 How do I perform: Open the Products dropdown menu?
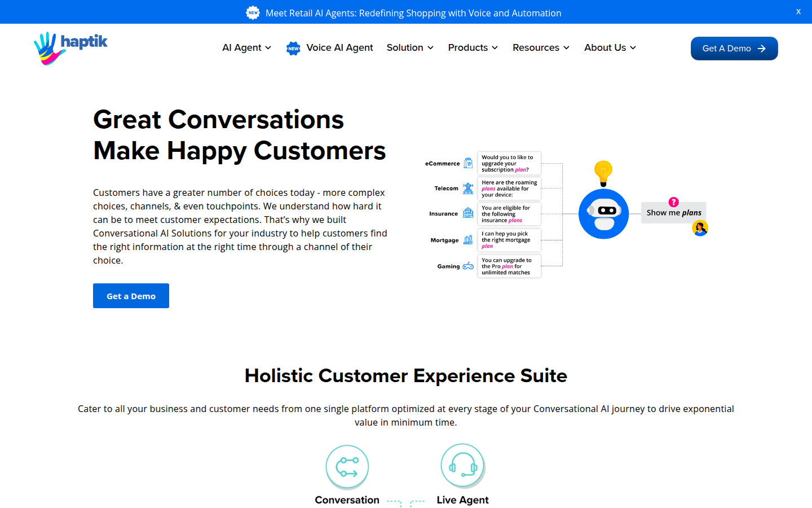tap(473, 48)
